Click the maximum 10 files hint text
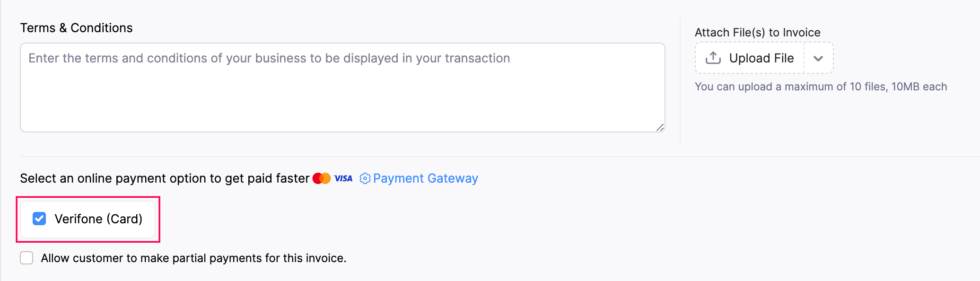 point(821,87)
